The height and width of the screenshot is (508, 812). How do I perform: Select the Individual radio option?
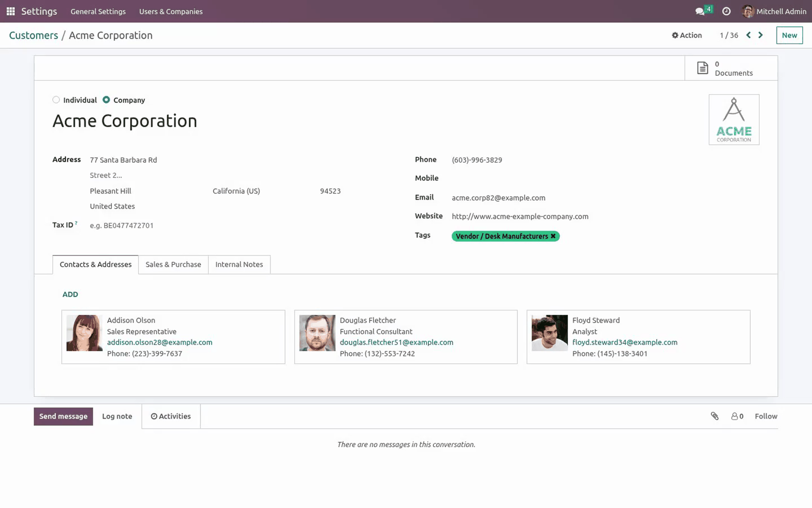click(56, 100)
